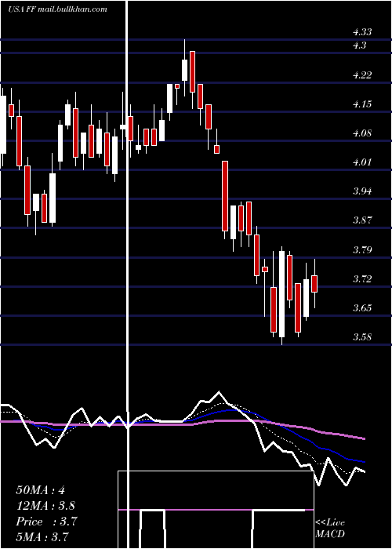Click the <<Live MACD label
Viewport: 392px width, 549px height.
click(x=330, y=529)
